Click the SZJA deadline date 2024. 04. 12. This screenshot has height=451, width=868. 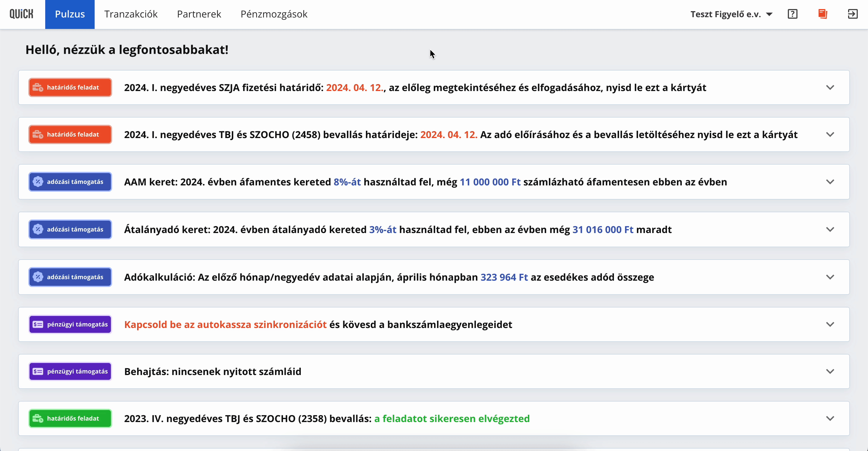(354, 88)
